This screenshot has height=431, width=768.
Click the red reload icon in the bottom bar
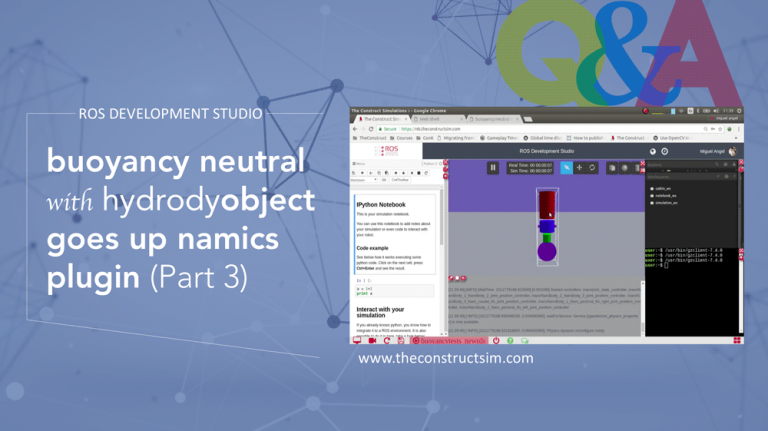point(386,340)
